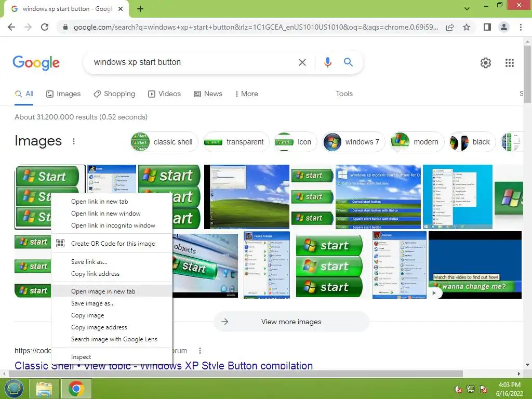
Task: Choose Open link in new window
Action: click(112, 214)
